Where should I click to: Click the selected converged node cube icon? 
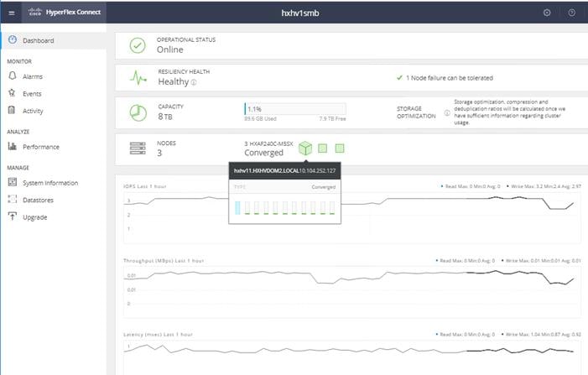point(305,148)
